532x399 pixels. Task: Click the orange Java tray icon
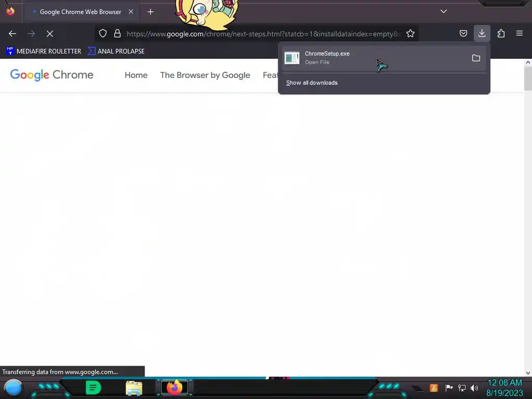point(434,388)
